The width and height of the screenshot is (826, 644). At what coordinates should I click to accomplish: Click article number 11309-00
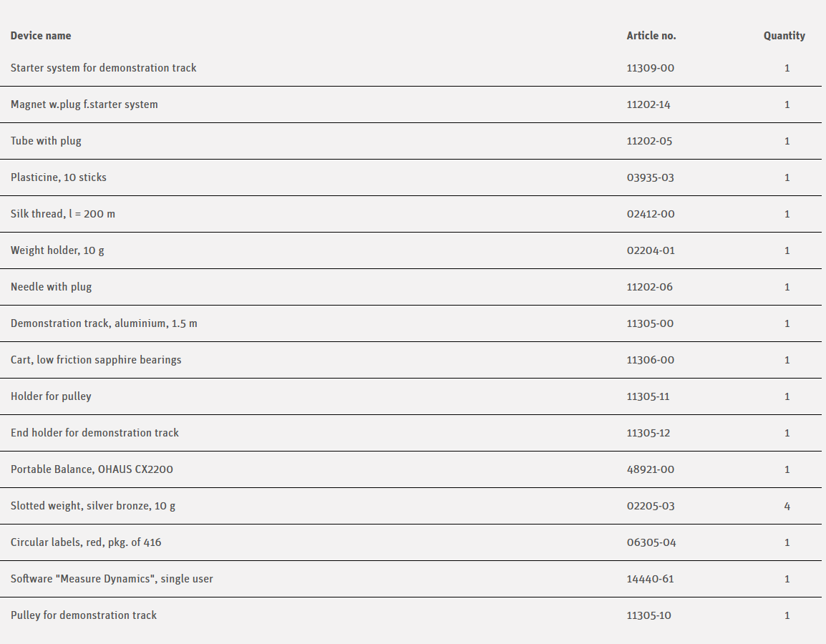(650, 68)
